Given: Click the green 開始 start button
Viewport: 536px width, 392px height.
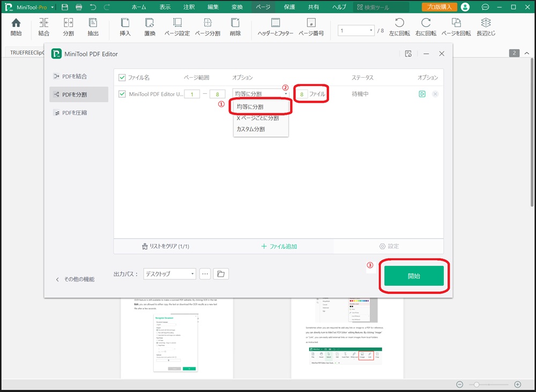Looking at the screenshot, I should point(414,276).
